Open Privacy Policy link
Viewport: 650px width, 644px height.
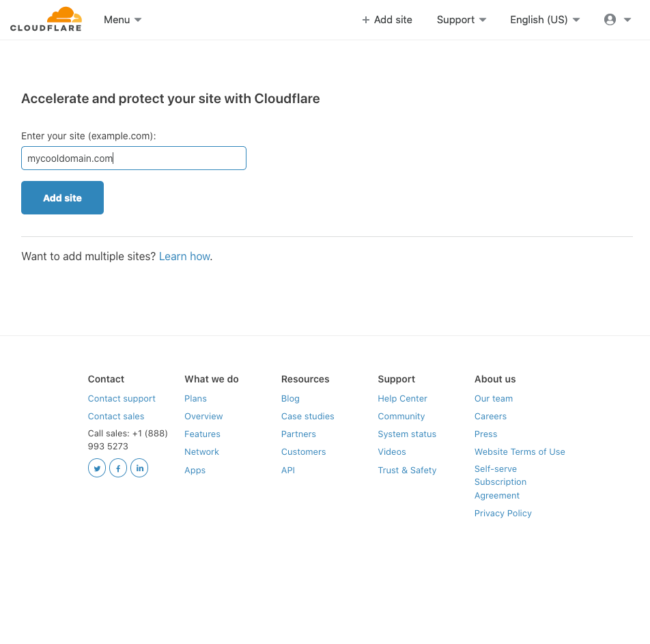click(x=503, y=514)
